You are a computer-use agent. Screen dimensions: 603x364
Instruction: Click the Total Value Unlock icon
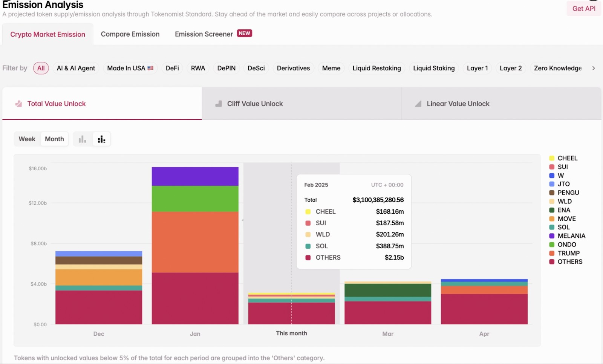point(18,104)
